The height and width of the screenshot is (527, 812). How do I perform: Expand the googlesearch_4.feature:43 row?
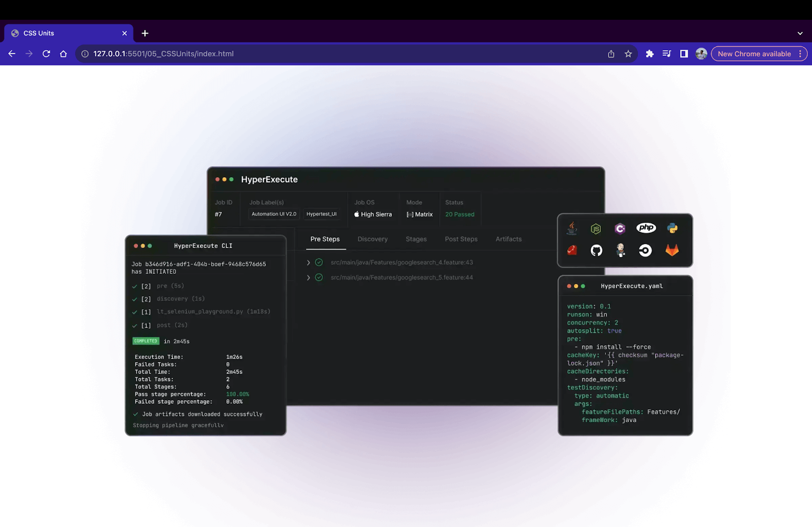[308, 262]
